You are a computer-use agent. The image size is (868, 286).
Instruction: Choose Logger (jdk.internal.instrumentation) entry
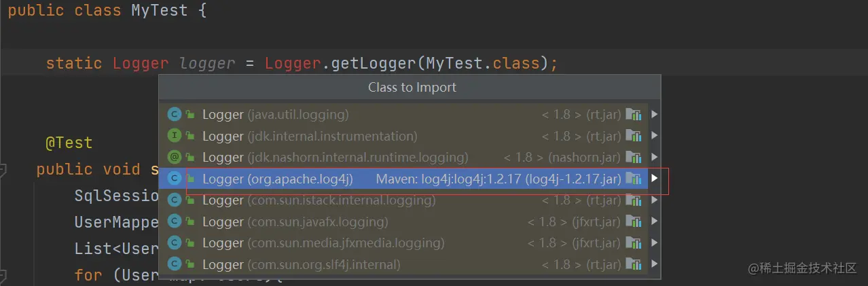coord(310,137)
